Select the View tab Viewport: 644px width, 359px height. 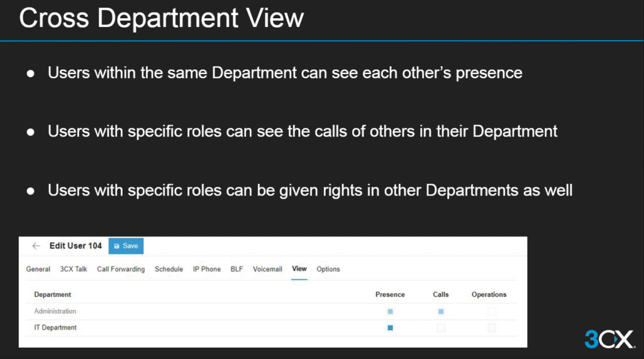tap(299, 269)
